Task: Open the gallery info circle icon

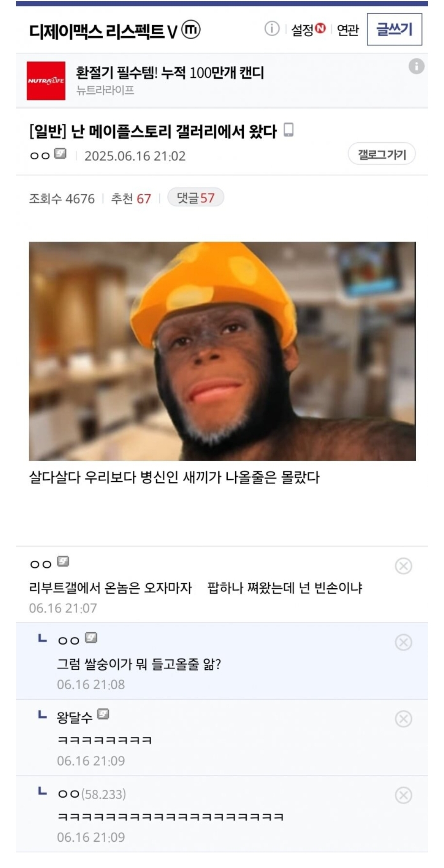Action: click(x=272, y=29)
